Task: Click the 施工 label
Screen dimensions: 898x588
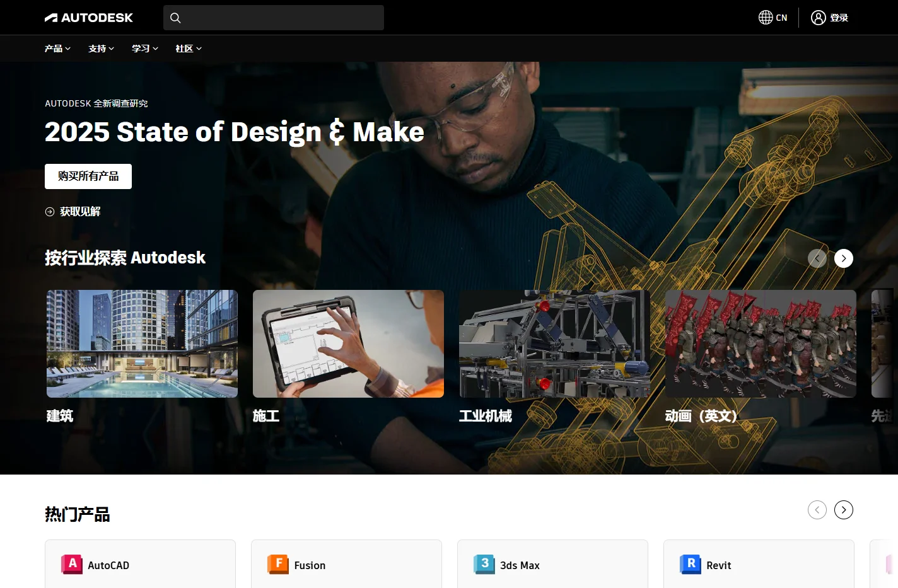Action: coord(266,416)
